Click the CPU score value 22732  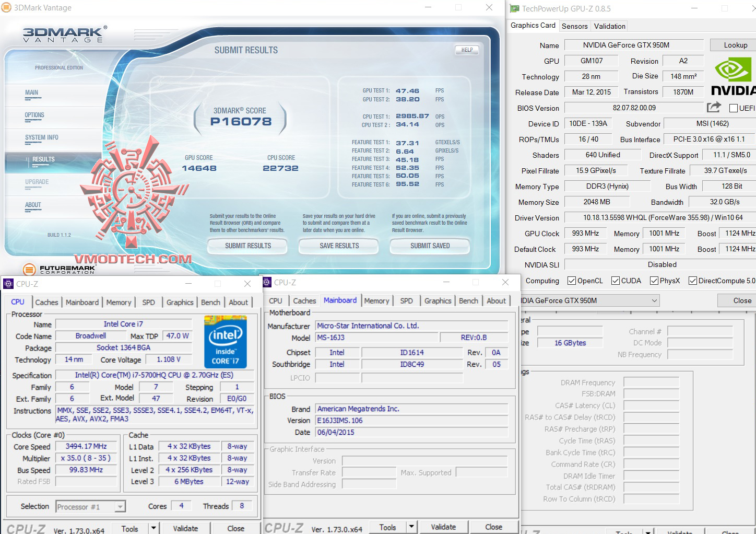281,168
